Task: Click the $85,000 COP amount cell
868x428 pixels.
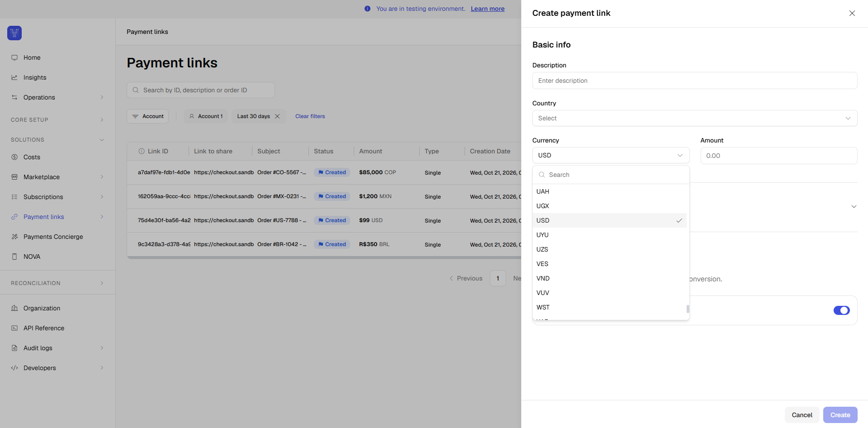Action: point(377,172)
